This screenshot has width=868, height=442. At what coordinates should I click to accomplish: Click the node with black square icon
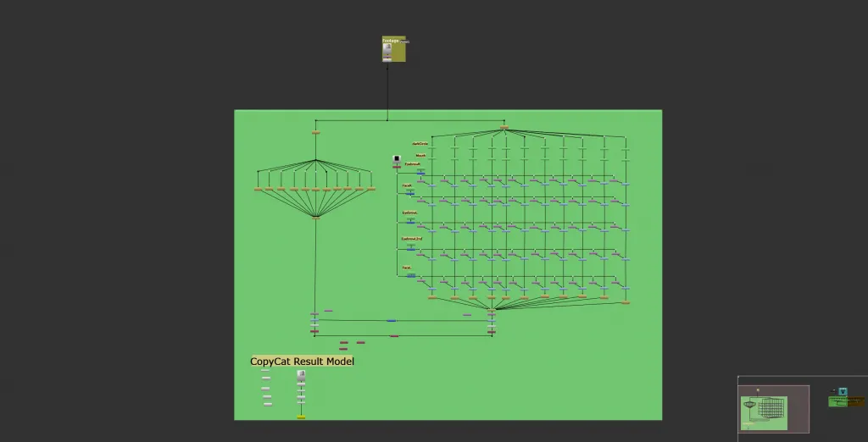(x=397, y=158)
